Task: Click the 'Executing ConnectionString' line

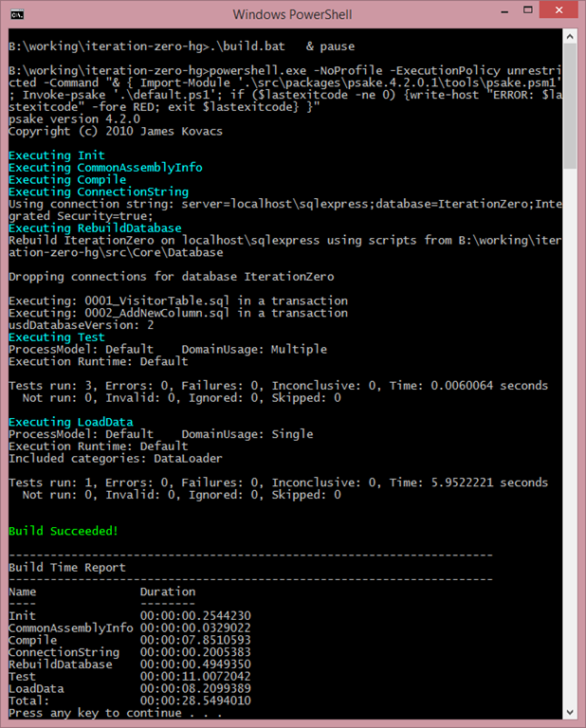Action: click(x=99, y=191)
